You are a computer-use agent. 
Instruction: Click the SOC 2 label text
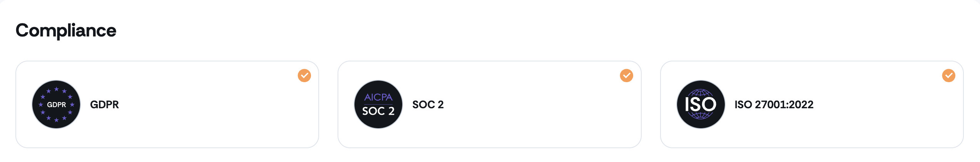[x=428, y=104]
